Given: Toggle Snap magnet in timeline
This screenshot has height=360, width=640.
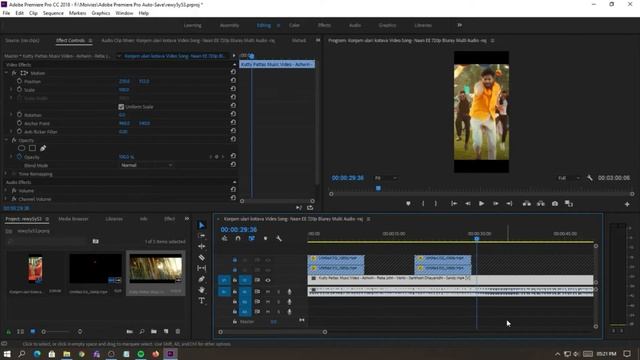Looking at the screenshot, I should [x=238, y=238].
